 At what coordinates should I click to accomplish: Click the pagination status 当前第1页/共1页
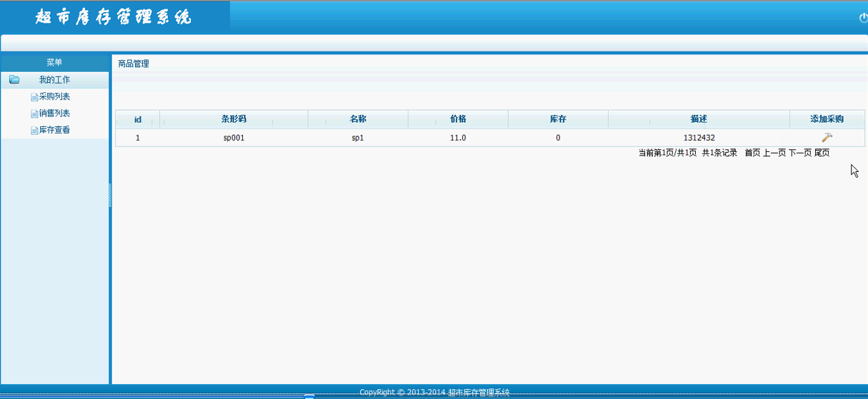(x=667, y=153)
